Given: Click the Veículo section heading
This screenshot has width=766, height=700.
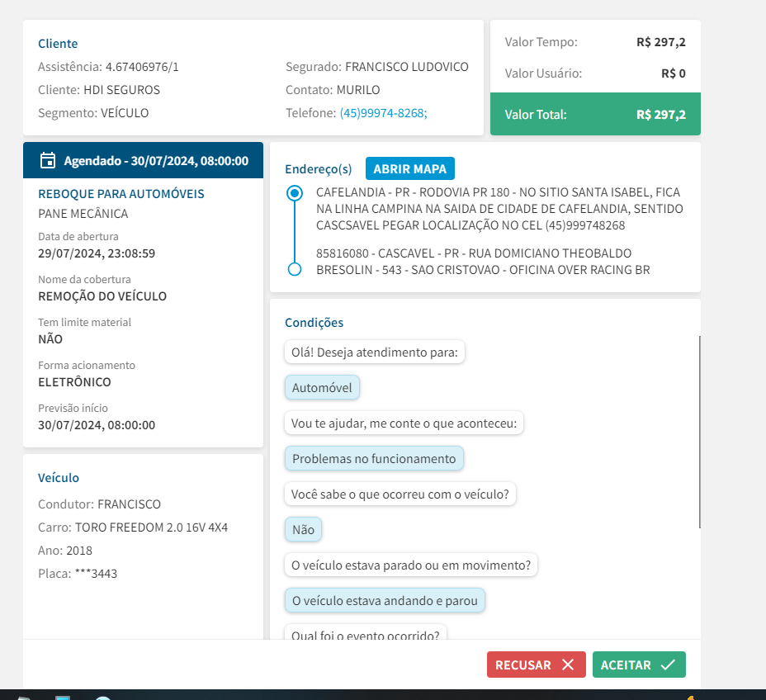Looking at the screenshot, I should [x=59, y=477].
